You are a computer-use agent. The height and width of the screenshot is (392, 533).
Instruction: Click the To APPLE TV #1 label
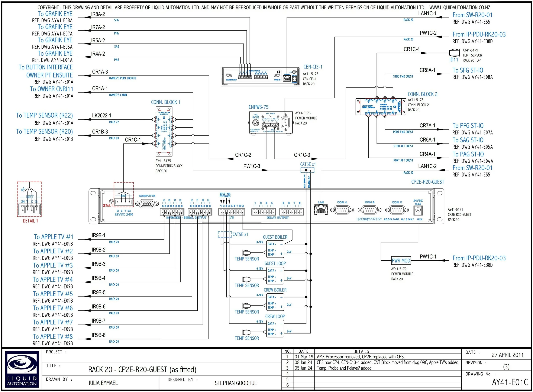click(54, 237)
